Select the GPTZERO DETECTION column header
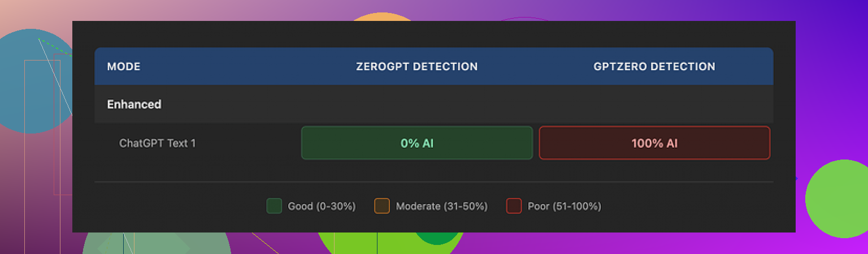Image resolution: width=868 pixels, height=254 pixels. click(x=654, y=67)
